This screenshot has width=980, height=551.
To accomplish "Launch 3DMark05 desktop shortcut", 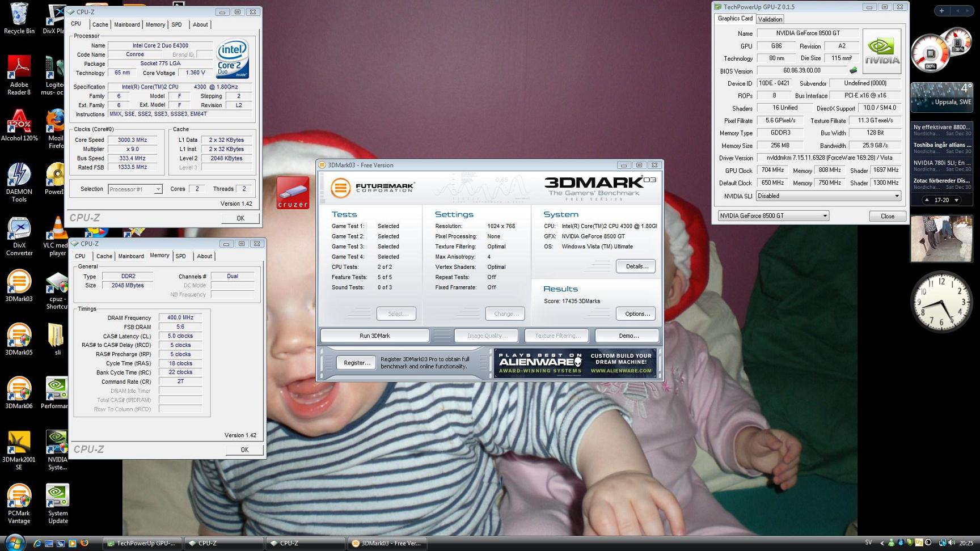I will (19, 339).
